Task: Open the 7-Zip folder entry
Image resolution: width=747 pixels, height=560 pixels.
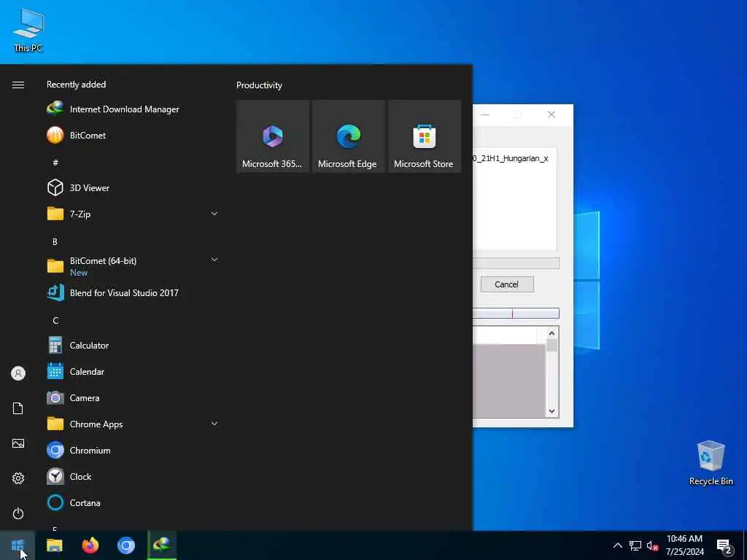Action: pyautogui.click(x=133, y=214)
